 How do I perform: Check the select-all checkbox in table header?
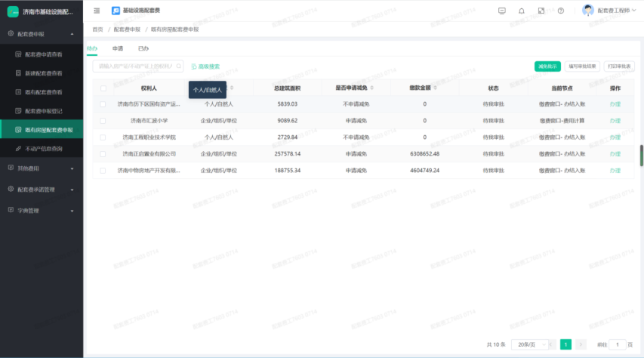point(103,88)
